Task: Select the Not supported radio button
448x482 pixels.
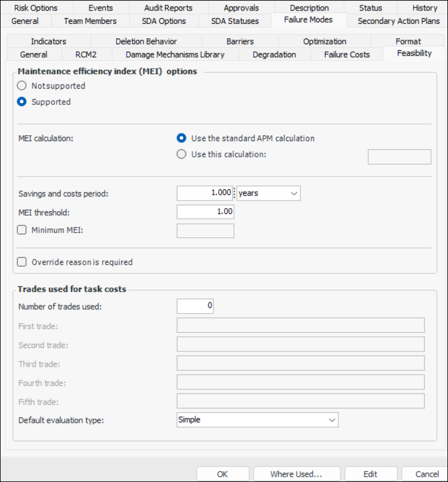Action: pos(22,86)
